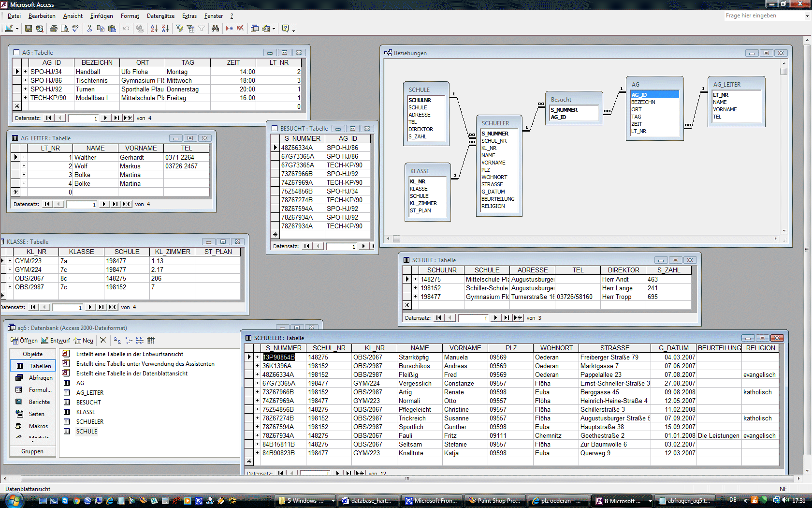
Task: Click the Copy icon in toolbar
Action: [101, 29]
